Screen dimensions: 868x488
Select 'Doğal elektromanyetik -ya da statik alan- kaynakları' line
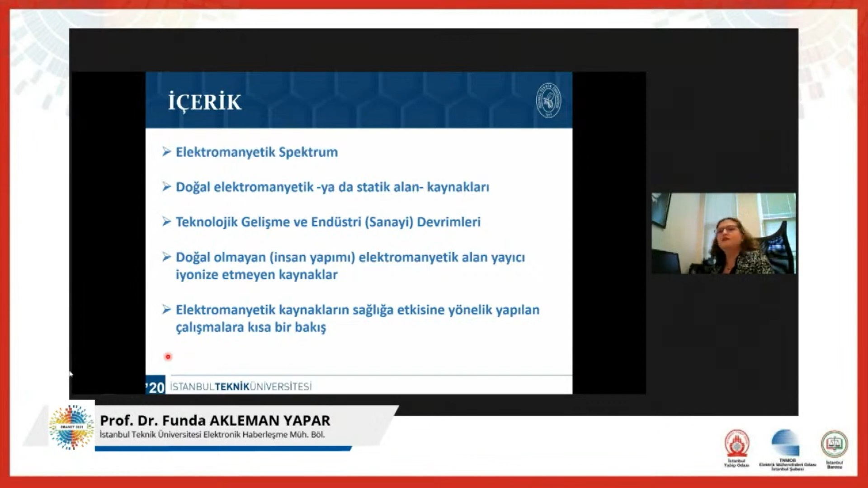[x=332, y=187]
